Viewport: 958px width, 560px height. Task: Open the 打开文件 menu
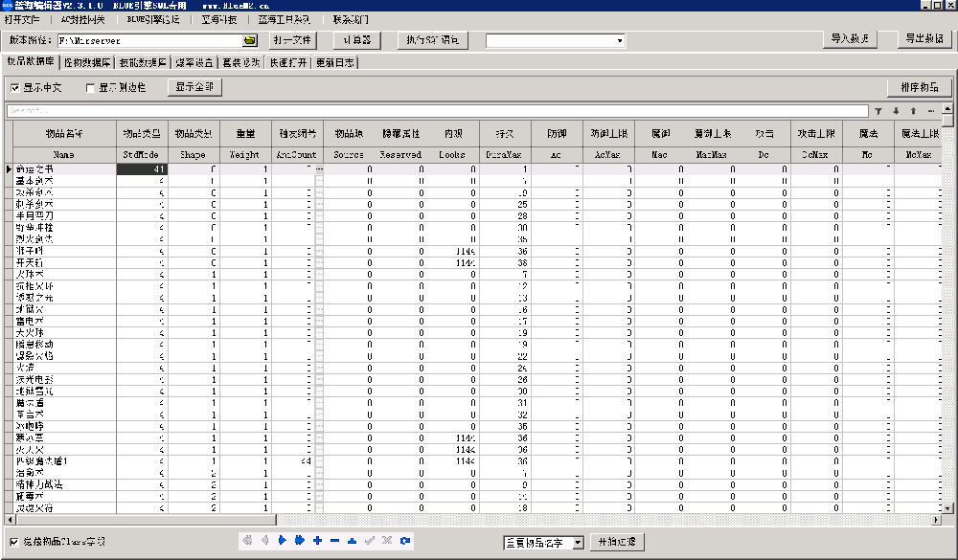pyautogui.click(x=22, y=19)
